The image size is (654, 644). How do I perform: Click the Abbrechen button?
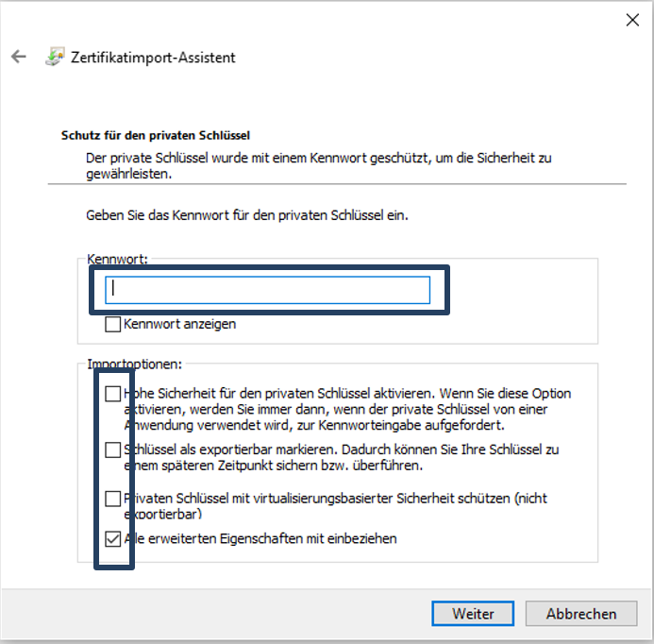tap(580, 614)
